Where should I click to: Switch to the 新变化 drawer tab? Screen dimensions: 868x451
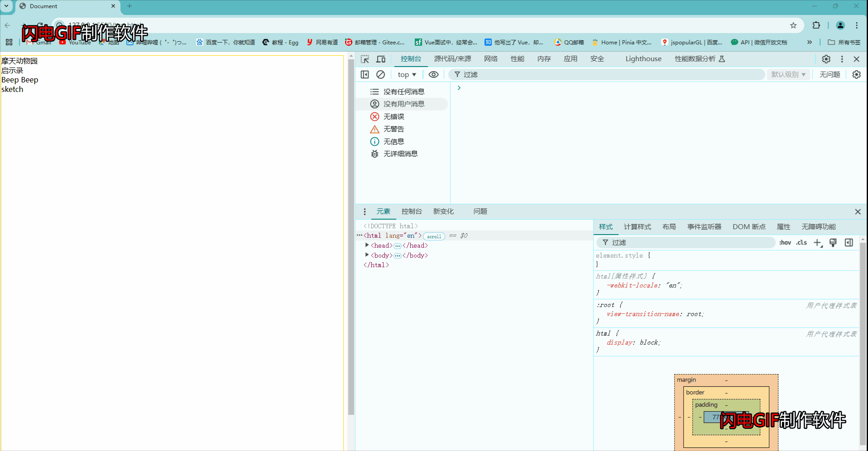[443, 211]
